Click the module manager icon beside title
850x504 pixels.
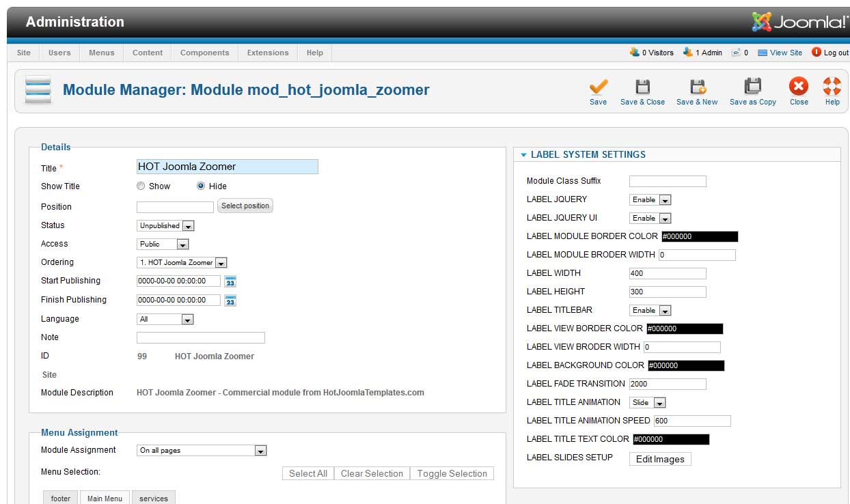click(38, 90)
